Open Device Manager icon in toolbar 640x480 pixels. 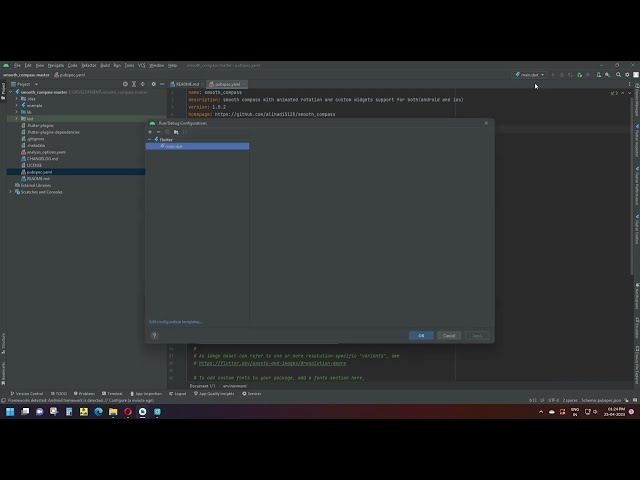599,75
